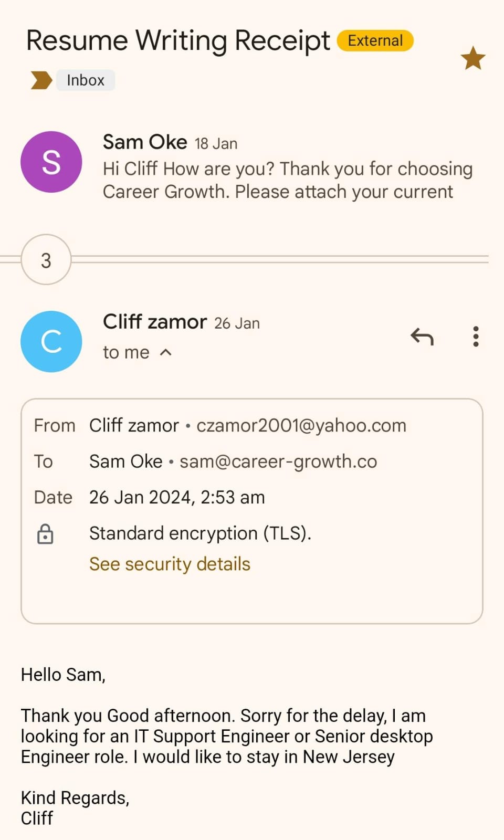Open See security details link
Viewport: 504px width, 840px height.
coord(170,564)
